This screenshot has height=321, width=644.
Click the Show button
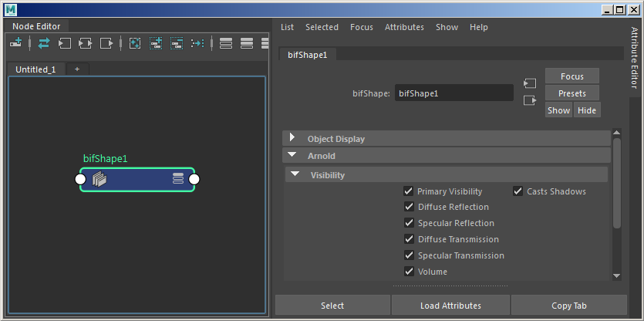point(558,110)
